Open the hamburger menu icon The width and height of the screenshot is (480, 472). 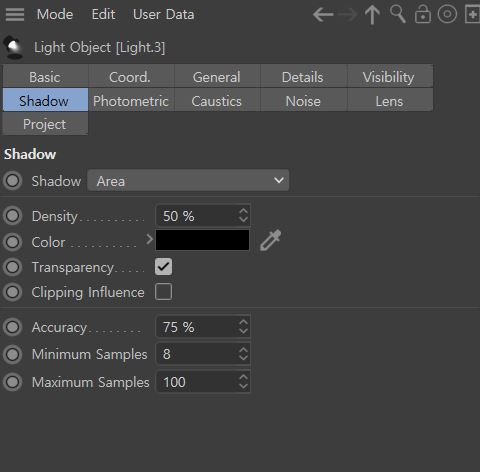coord(15,14)
